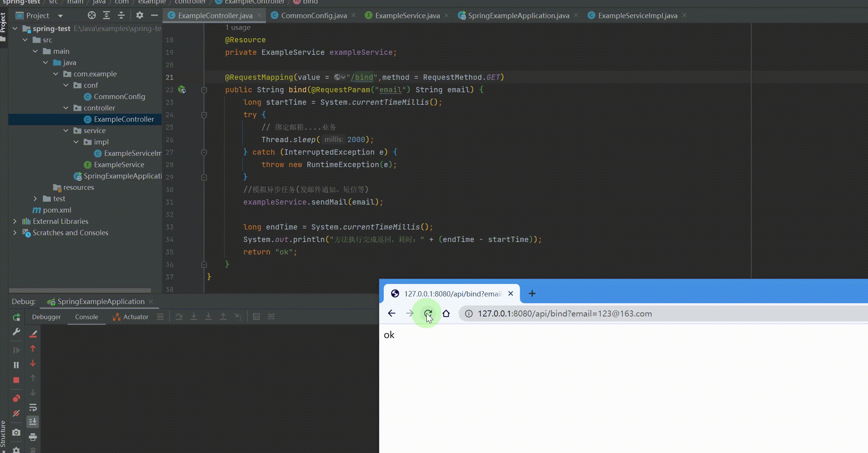This screenshot has width=868, height=453.
Task: Select the Actuator tab in debug panel
Action: (x=136, y=317)
